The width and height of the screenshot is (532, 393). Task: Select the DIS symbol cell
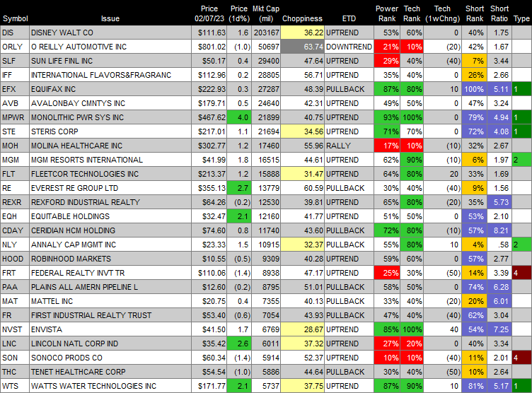[x=15, y=33]
